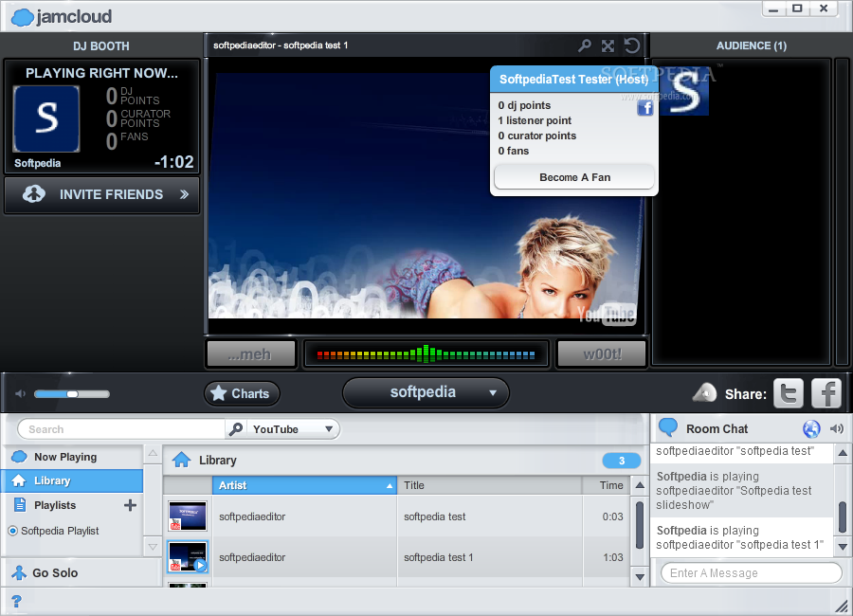Click the invite friends cloud-people icon

click(x=34, y=193)
